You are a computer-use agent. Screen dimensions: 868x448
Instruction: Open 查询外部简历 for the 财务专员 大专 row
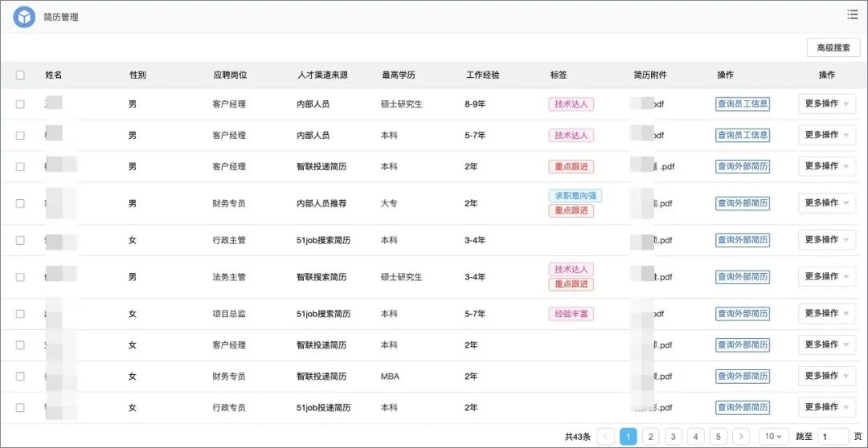pos(743,204)
